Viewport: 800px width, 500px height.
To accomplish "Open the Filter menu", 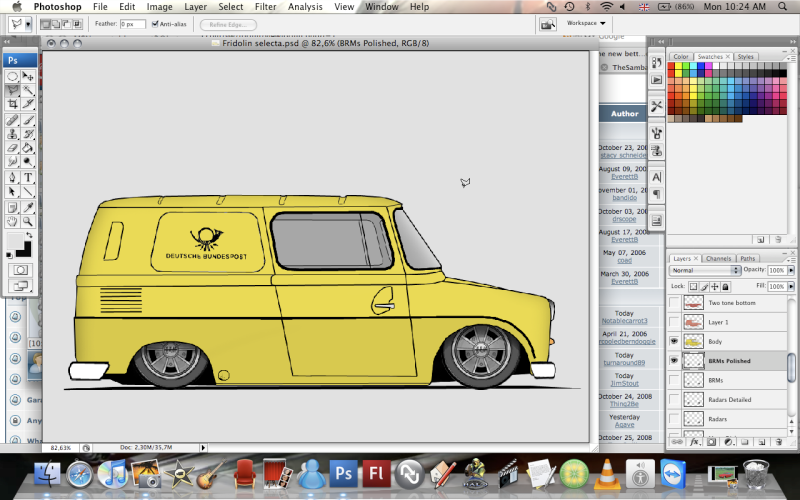I will pyautogui.click(x=265, y=7).
